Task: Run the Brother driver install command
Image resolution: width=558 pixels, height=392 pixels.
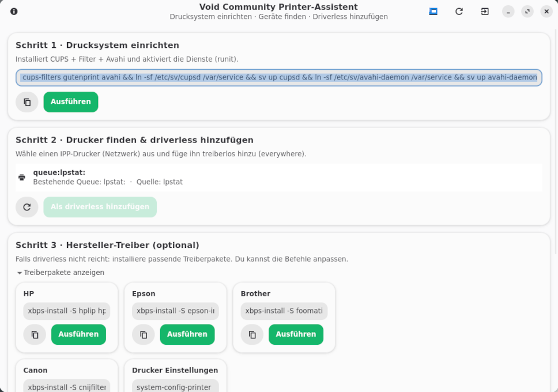Action: tap(296, 334)
